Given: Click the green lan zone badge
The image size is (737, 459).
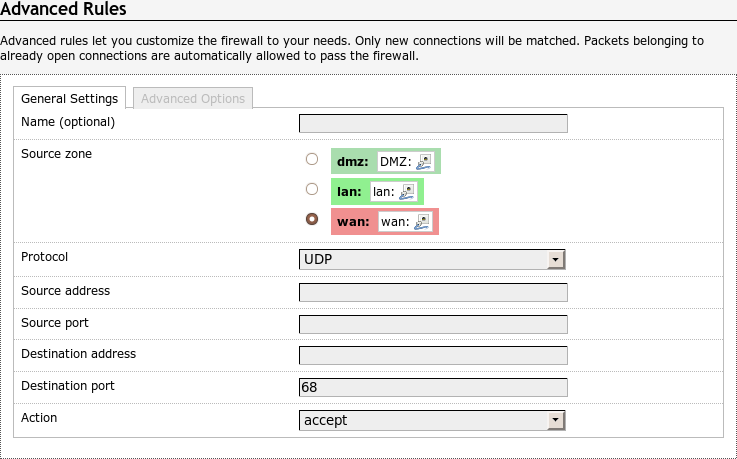Looking at the screenshot, I should (350, 191).
